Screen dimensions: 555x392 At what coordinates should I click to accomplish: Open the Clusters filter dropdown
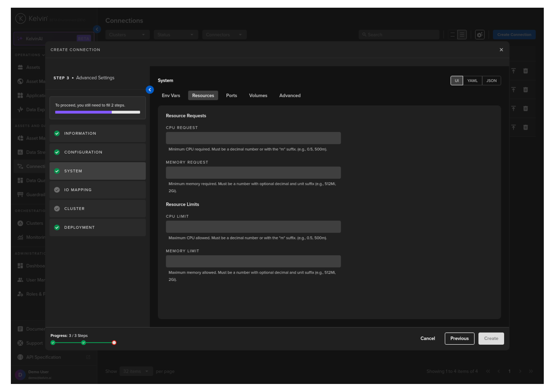[x=127, y=35]
